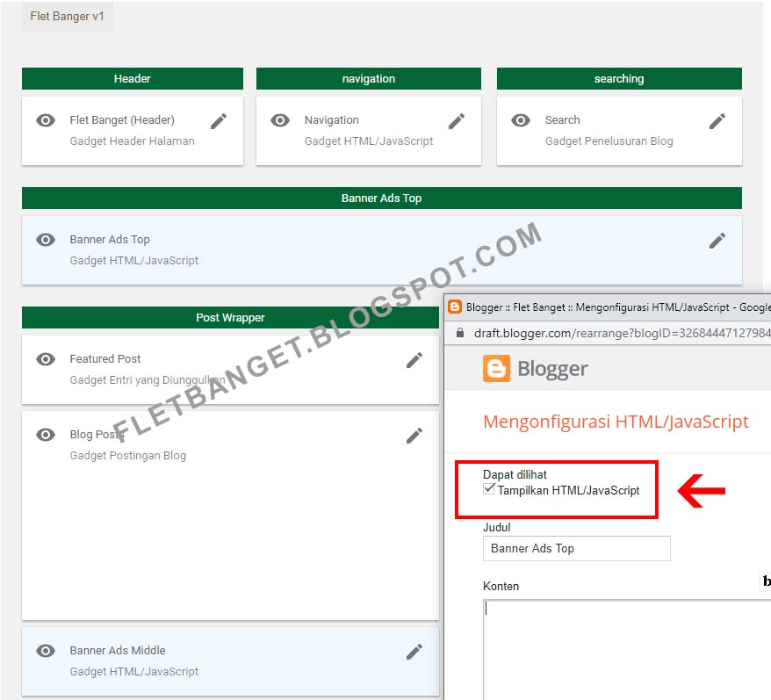Screen dimensions: 771x700
Task: Select the Flet Banger v1 tab
Action: tap(67, 15)
